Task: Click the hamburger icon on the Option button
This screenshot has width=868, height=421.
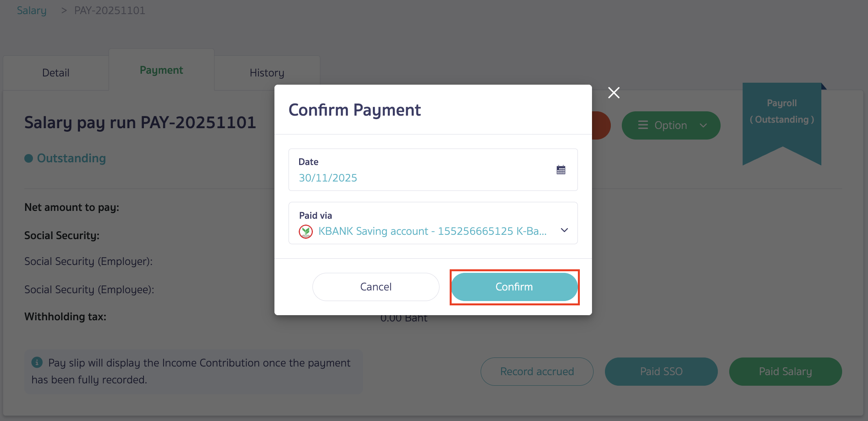Action: coord(643,125)
